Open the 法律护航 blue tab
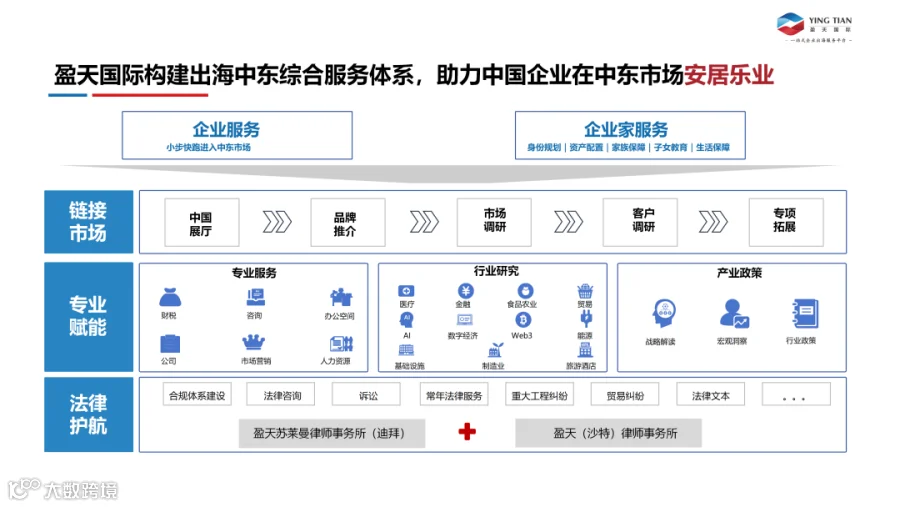 click(88, 415)
